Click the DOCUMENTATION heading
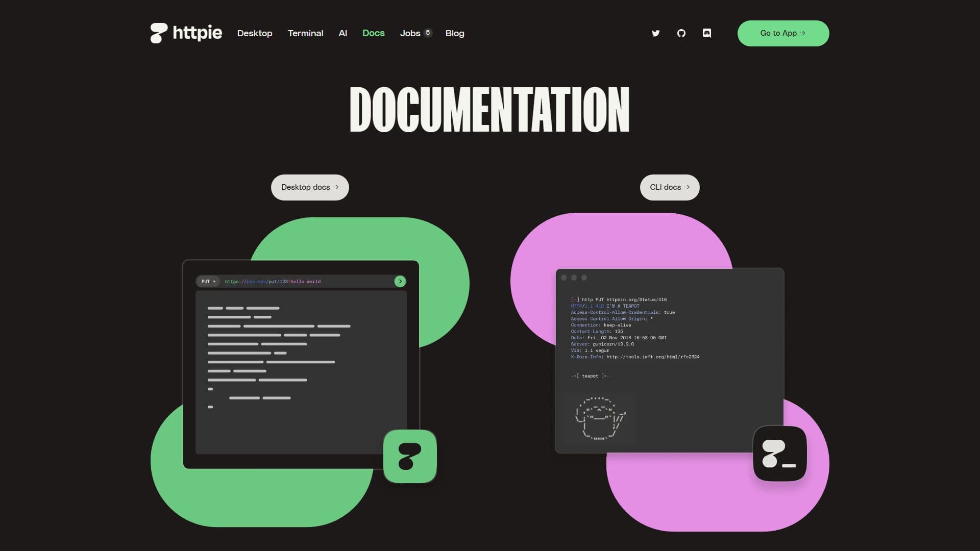 point(489,109)
